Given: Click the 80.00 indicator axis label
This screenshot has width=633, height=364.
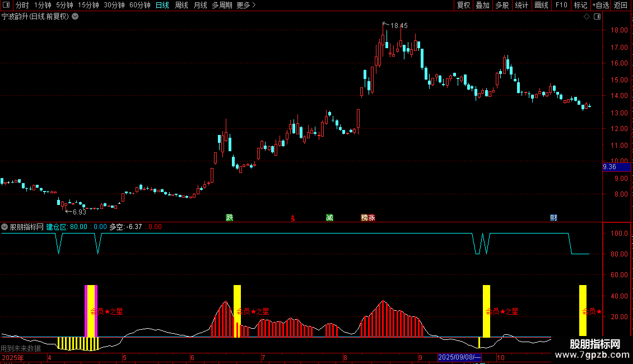Looking at the screenshot, I should [619, 254].
